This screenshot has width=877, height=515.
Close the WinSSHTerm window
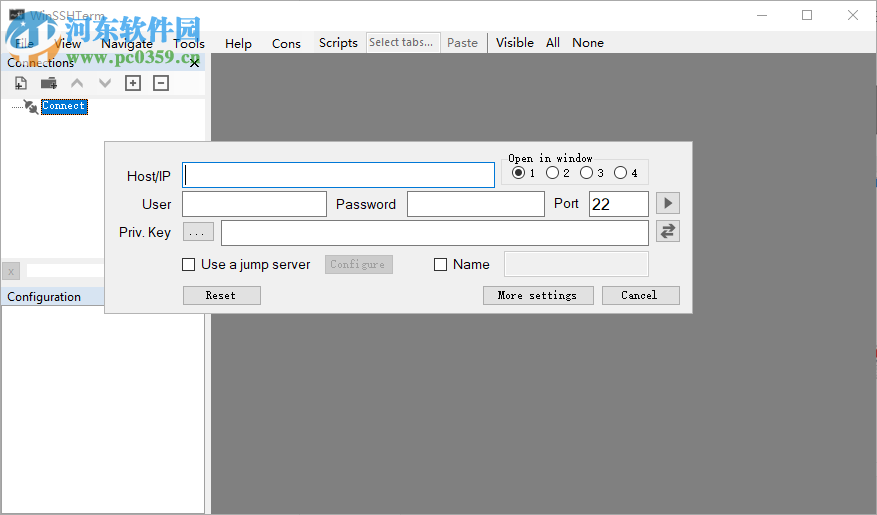tap(852, 15)
